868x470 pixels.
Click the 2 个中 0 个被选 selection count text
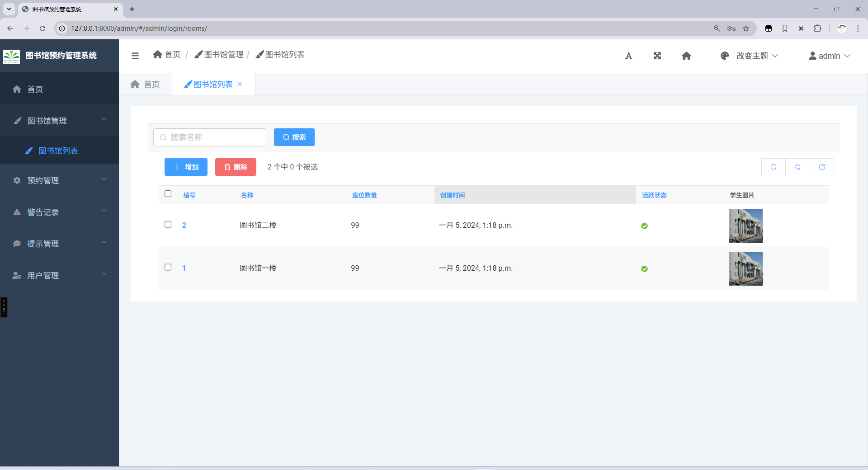click(x=292, y=167)
